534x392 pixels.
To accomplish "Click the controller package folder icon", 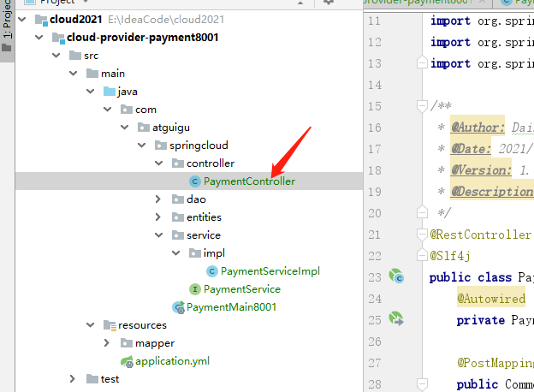I will [178, 163].
